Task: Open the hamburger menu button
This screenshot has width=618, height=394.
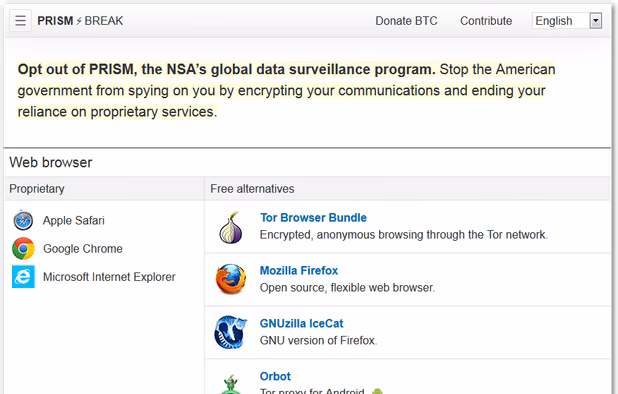Action: coord(20,20)
